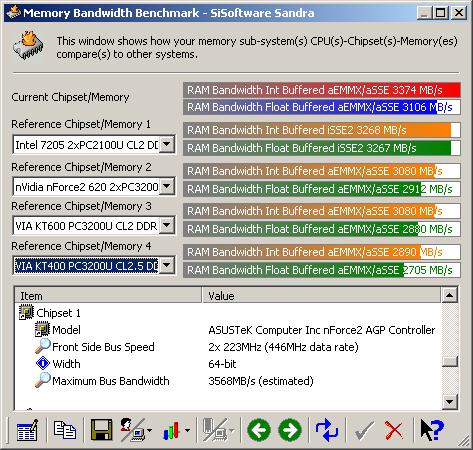Viewport: 473px width, 450px height.
Task: Click the list scrollbar up arrow
Action: click(449, 295)
